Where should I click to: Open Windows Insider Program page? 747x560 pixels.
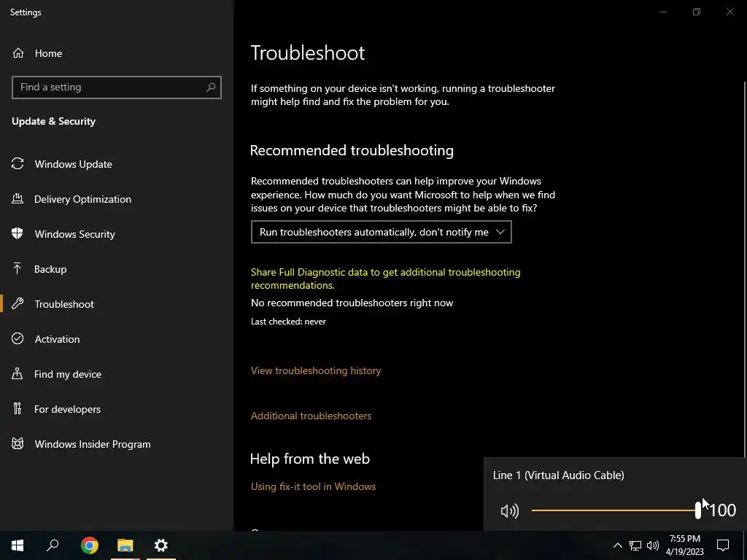pos(93,444)
